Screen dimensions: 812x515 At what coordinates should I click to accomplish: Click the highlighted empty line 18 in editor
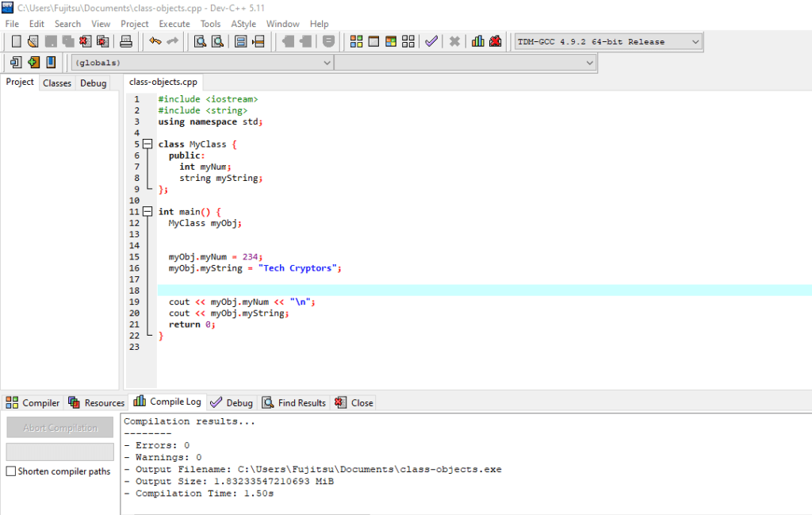click(x=485, y=290)
